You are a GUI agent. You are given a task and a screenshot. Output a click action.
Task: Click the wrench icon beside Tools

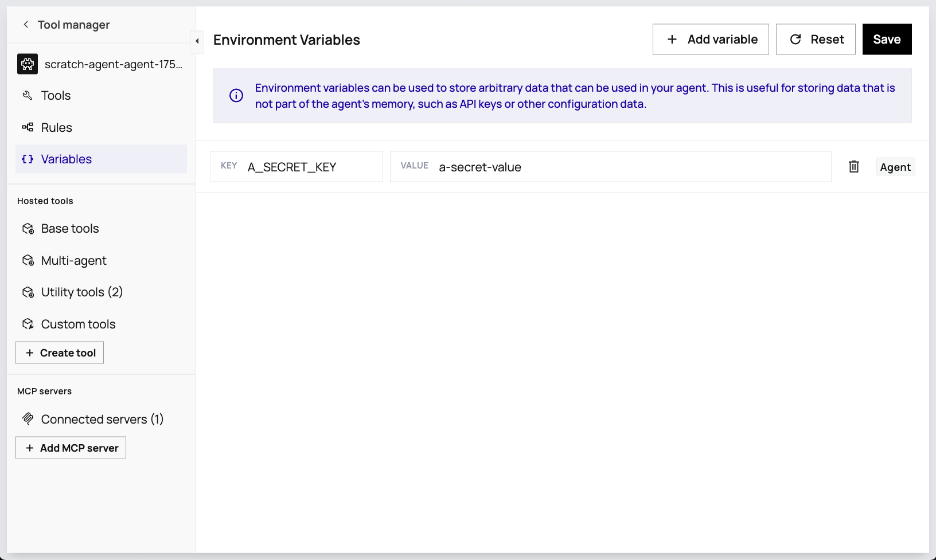[28, 96]
